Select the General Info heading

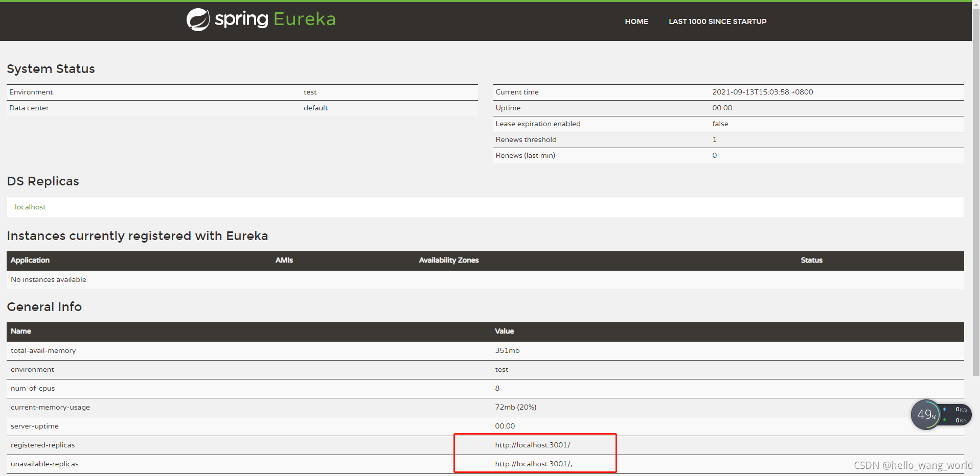pyautogui.click(x=44, y=307)
